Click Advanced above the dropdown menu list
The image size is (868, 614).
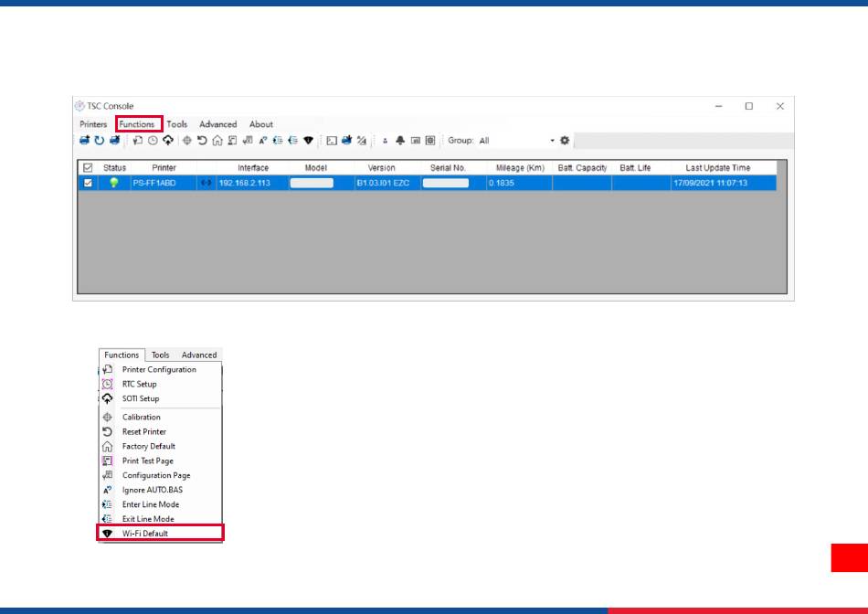[x=199, y=355]
